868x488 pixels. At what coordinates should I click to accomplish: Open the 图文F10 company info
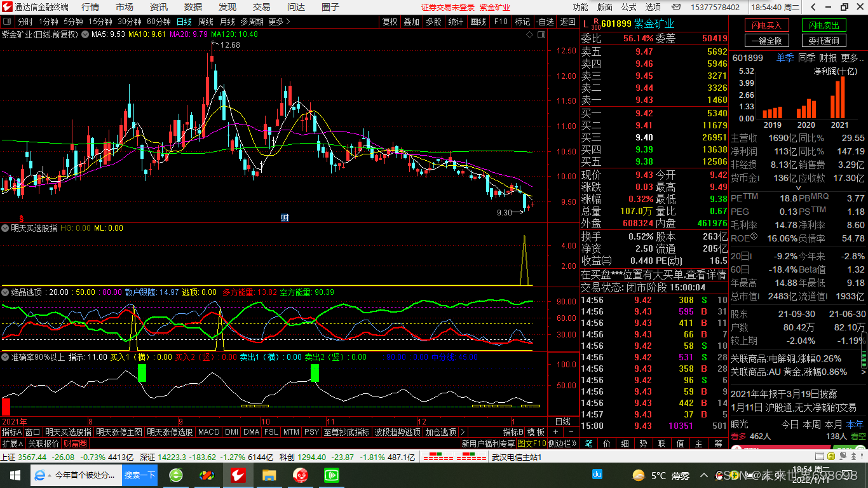(532, 444)
